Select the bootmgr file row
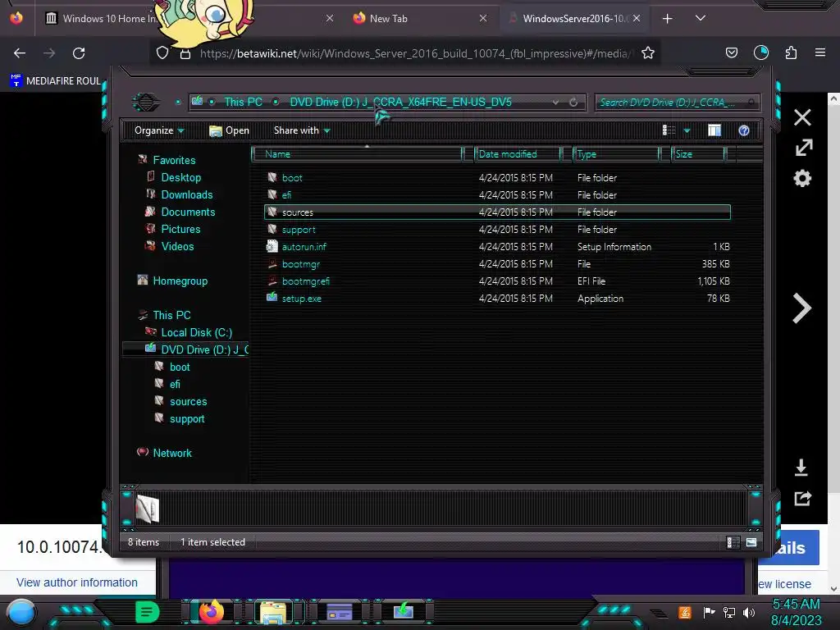 pos(498,263)
